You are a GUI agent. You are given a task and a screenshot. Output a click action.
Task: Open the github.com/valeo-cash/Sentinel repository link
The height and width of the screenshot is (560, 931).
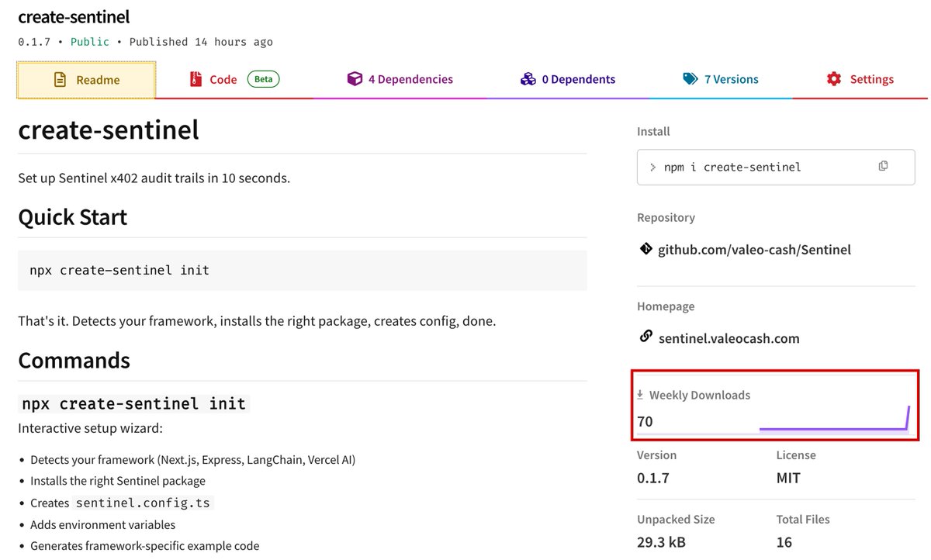pyautogui.click(x=754, y=250)
